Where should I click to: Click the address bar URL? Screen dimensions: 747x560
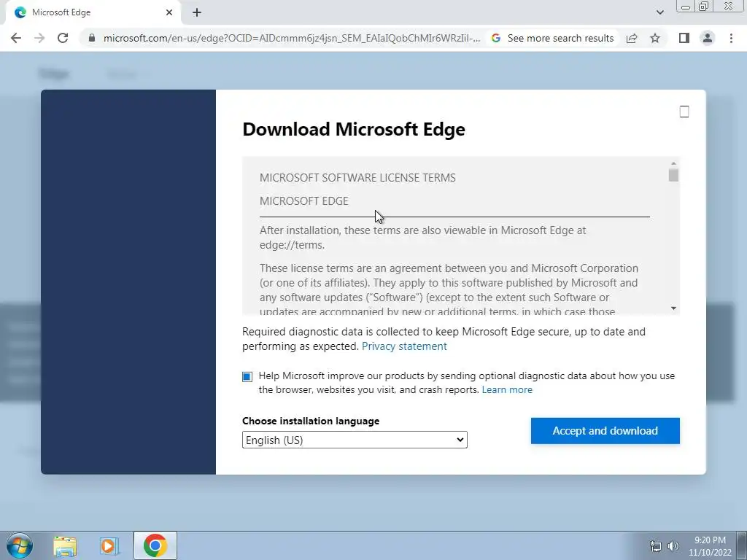click(x=292, y=38)
